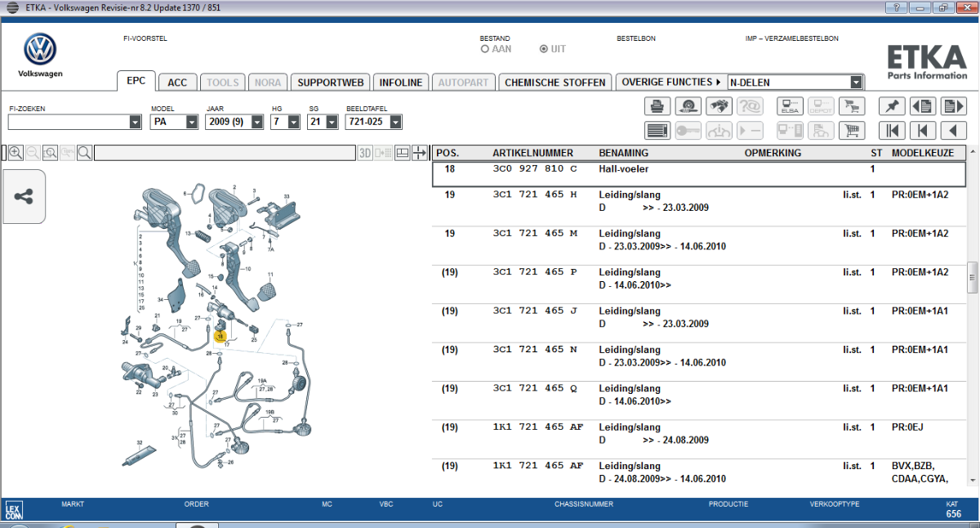Click the pushpin bookmark icon
The image size is (980, 528).
pos(892,106)
